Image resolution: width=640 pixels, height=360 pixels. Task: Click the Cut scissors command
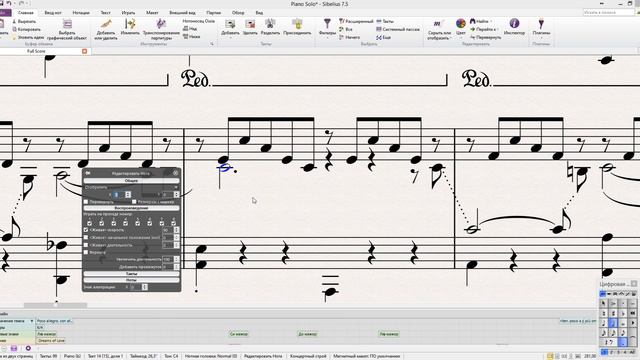click(x=24, y=21)
